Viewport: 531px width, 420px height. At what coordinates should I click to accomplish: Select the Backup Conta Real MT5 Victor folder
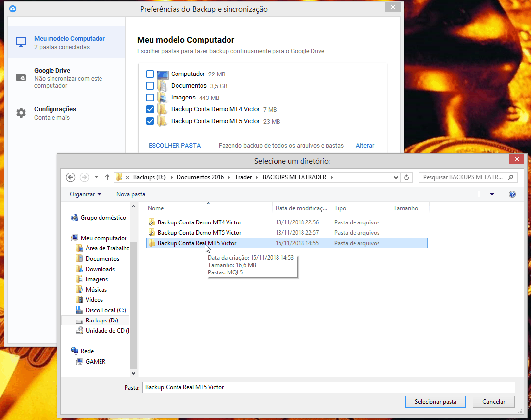click(x=286, y=243)
